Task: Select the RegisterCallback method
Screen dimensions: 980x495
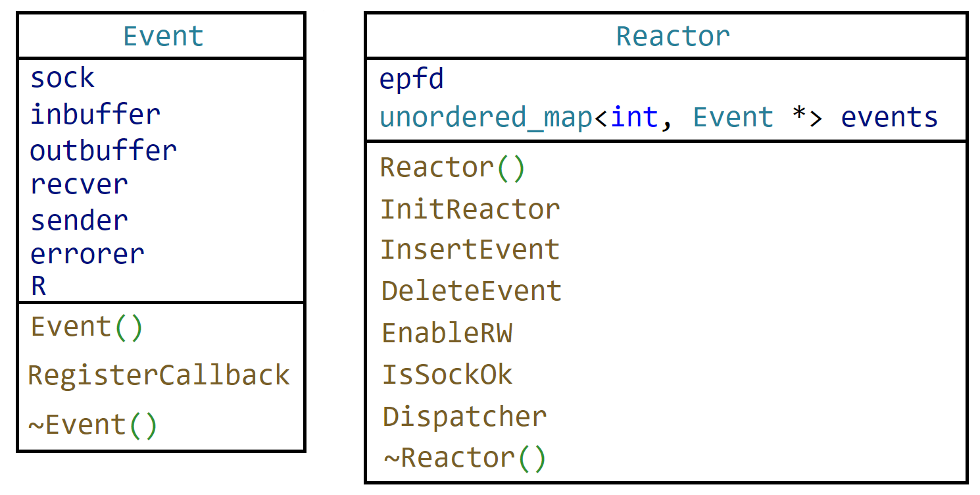Action: [x=159, y=375]
